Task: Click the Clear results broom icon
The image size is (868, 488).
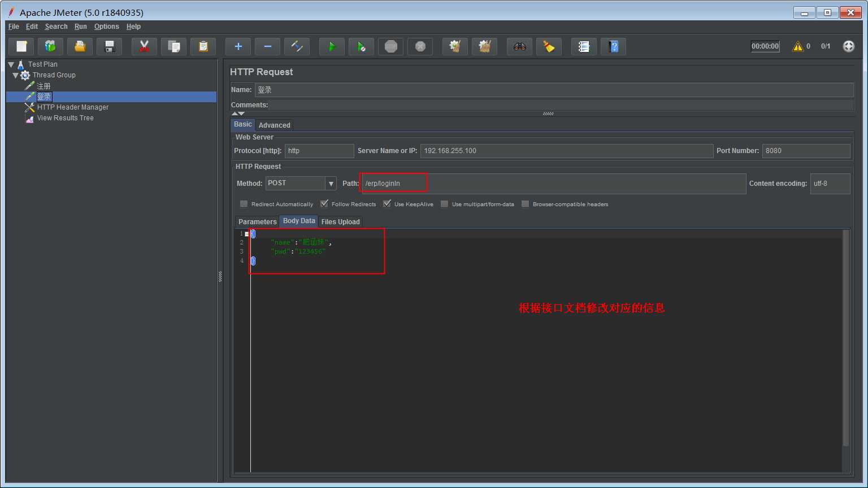Action: click(x=455, y=46)
